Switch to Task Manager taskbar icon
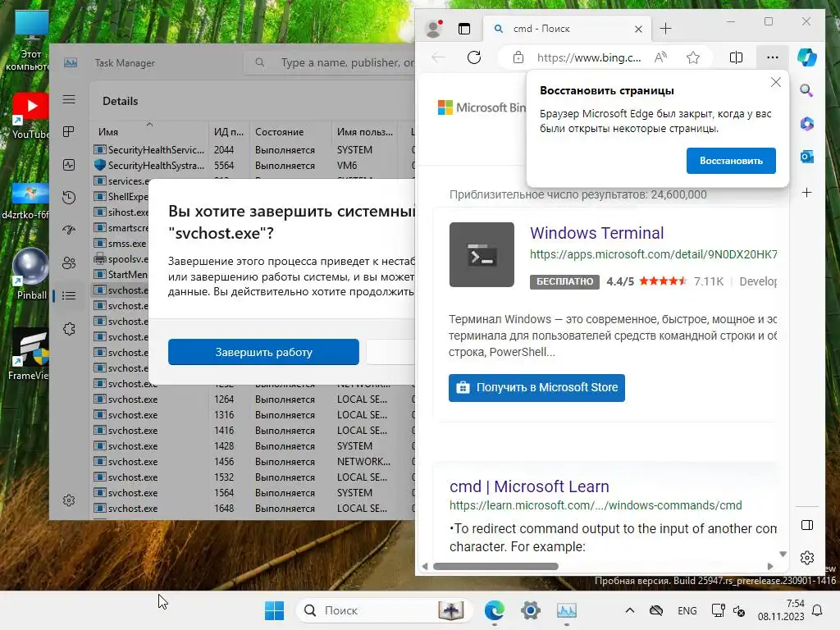 566,610
